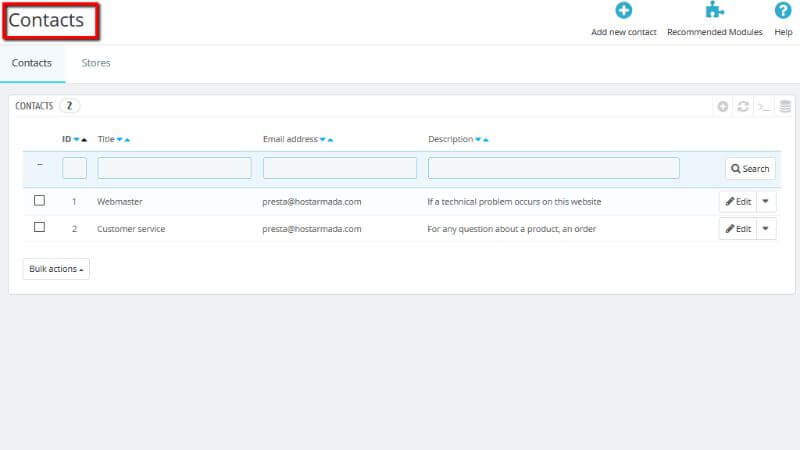Viewport: 800px width, 450px height.
Task: Focus the Email address filter field
Action: click(x=340, y=168)
